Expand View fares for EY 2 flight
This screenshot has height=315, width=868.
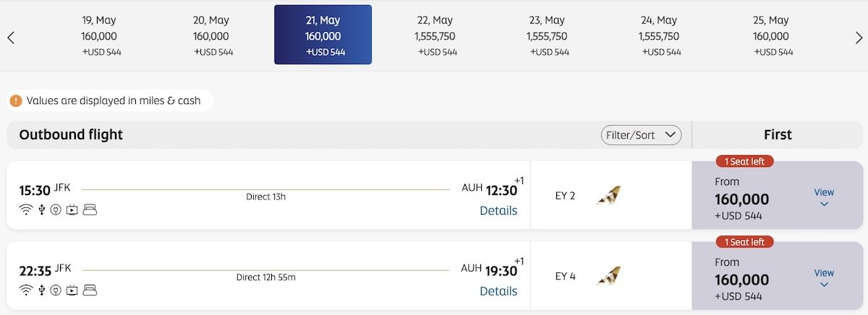click(824, 197)
